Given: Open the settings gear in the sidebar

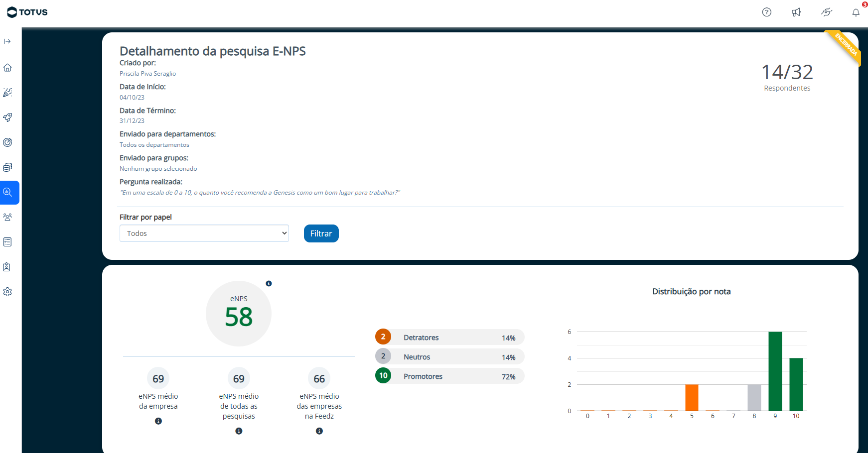Looking at the screenshot, I should (x=7, y=292).
